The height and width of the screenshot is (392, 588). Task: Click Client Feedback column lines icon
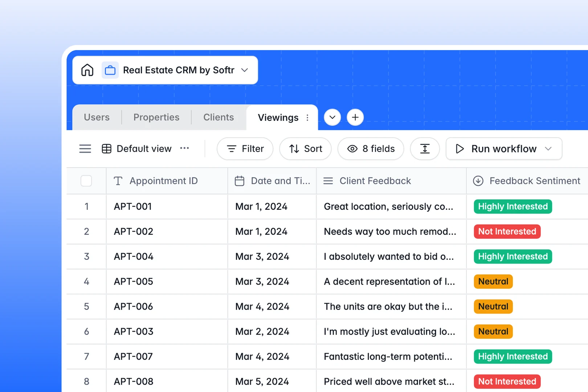[328, 181]
